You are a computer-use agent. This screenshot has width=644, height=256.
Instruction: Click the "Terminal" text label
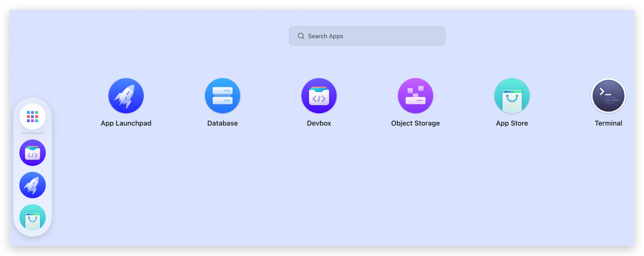tap(608, 123)
